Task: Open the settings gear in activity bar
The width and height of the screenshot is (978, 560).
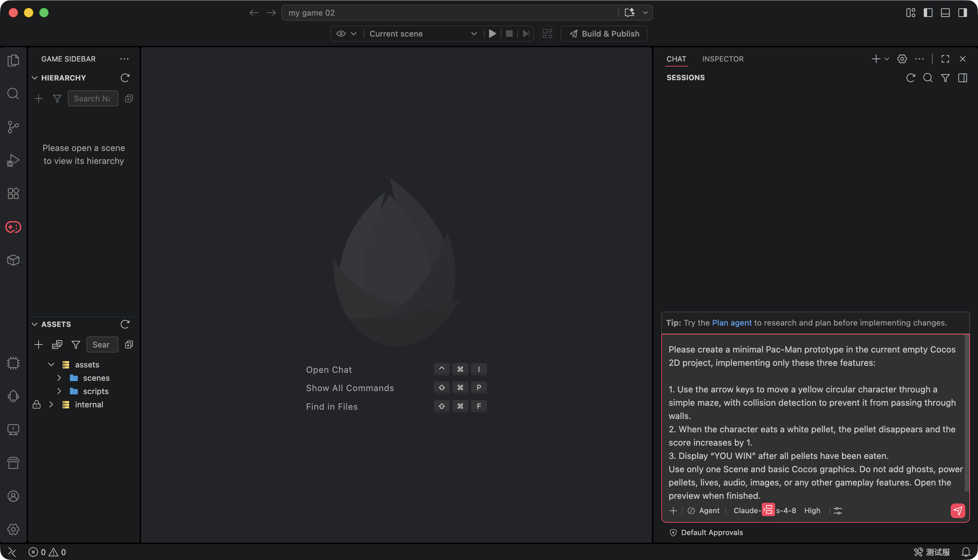Action: [x=13, y=530]
